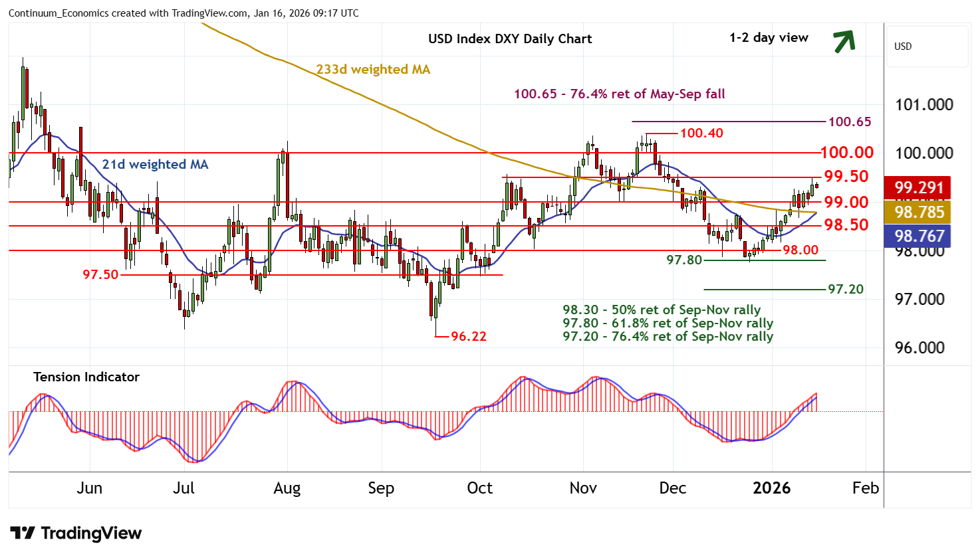
Task: Click the 96.22 low price label
Action: [x=468, y=336]
